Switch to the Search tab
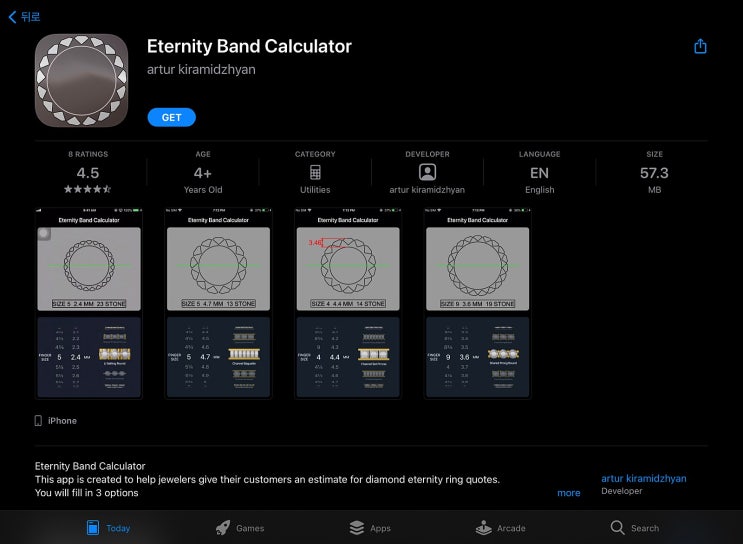The image size is (743, 544). [x=635, y=527]
